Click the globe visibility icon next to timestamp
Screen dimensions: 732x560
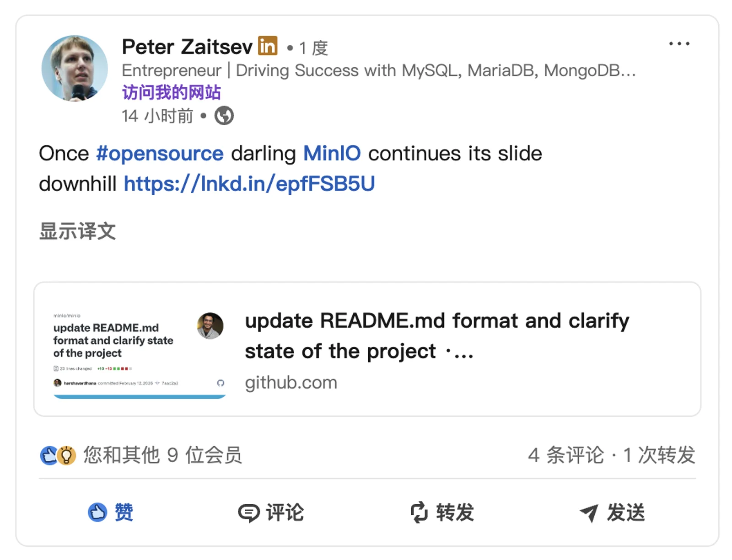click(224, 116)
